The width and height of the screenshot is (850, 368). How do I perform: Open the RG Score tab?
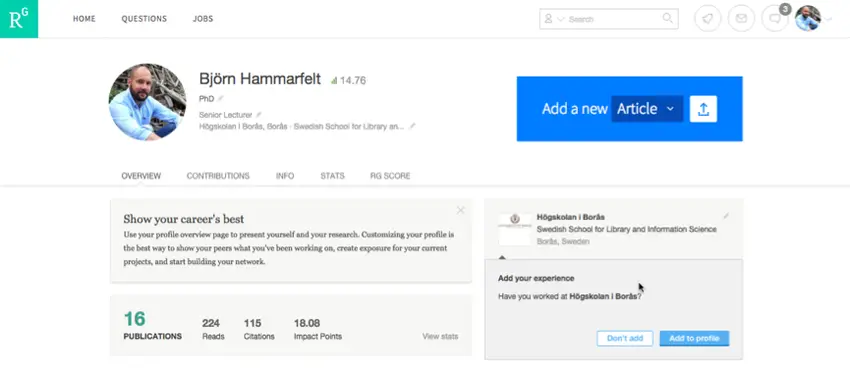point(390,176)
